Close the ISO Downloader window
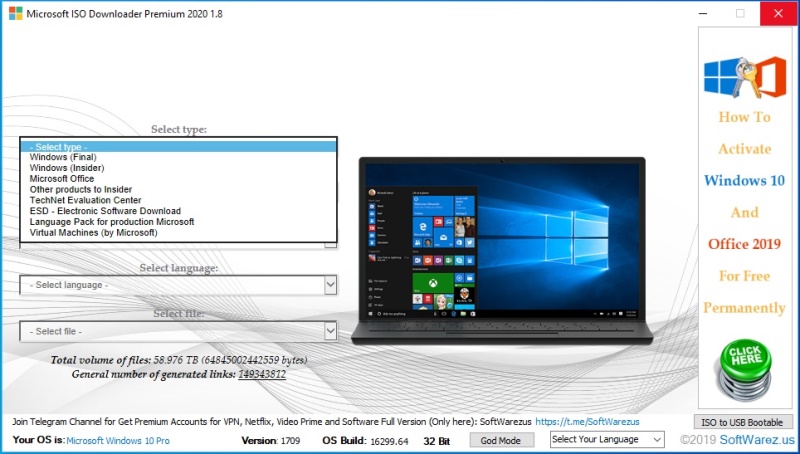The height and width of the screenshot is (454, 800). (778, 14)
